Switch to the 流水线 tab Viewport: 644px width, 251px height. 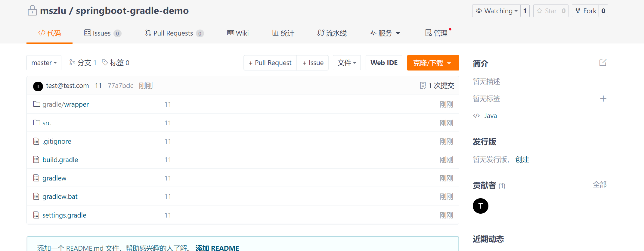(332, 33)
